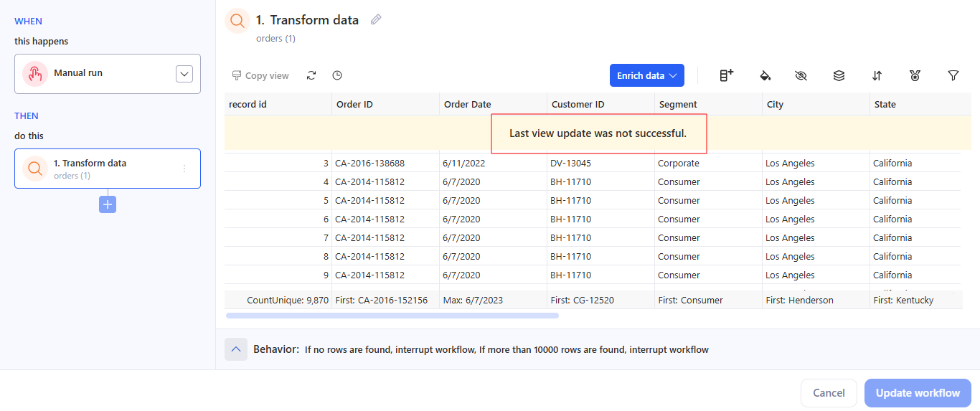Open the Manual run trigger dropdown
The image size is (980, 411).
[184, 74]
